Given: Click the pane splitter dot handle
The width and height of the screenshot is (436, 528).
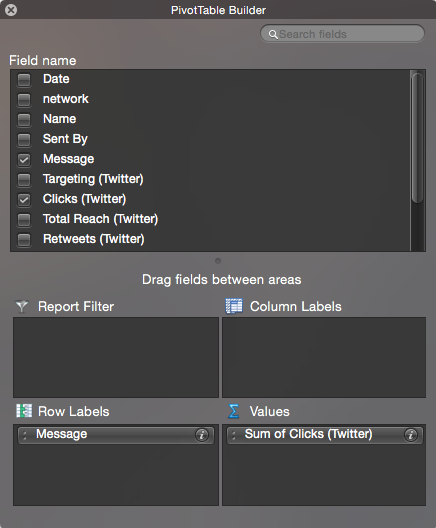Looking at the screenshot, I should coord(218,261).
